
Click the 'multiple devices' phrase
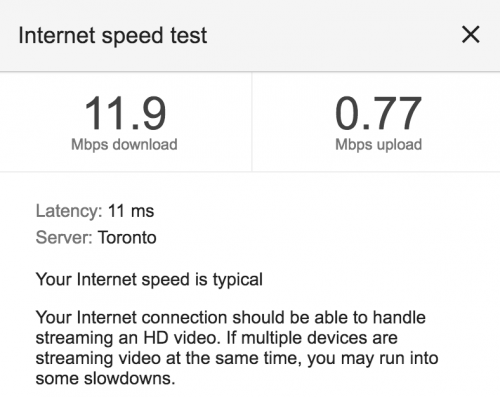[x=304, y=338]
